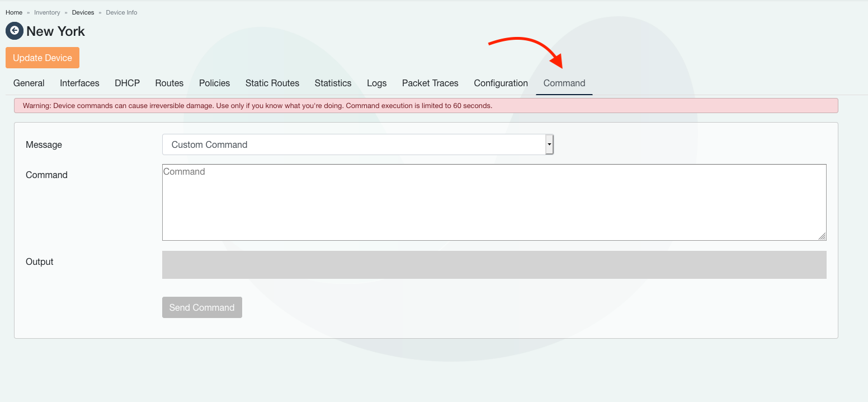The width and height of the screenshot is (868, 402).
Task: Show the Statistics tab
Action: (333, 83)
